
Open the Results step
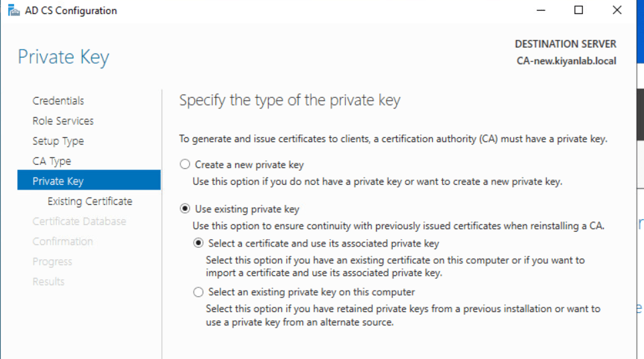pyautogui.click(x=49, y=281)
